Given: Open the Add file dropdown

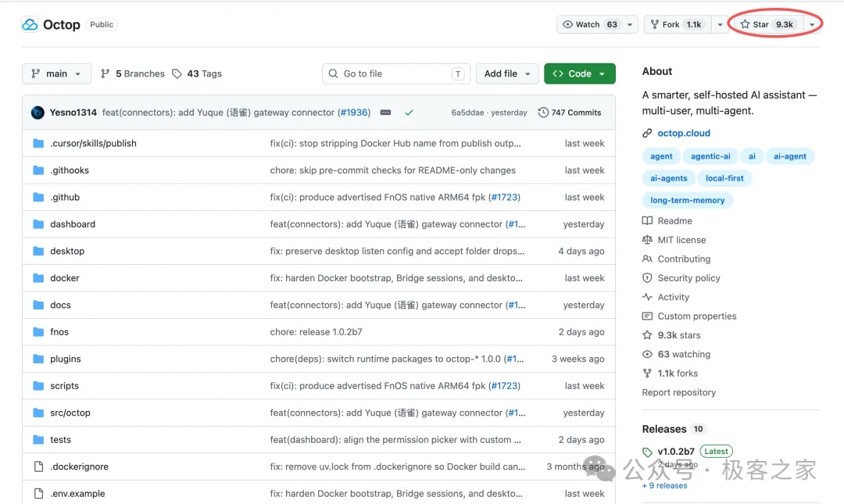Looking at the screenshot, I should point(507,73).
